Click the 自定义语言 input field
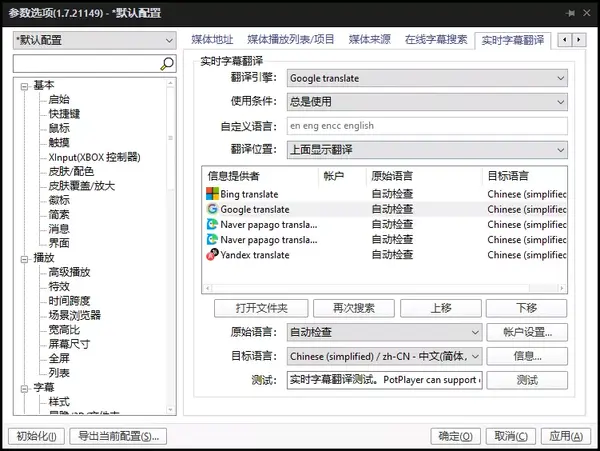 click(x=427, y=126)
